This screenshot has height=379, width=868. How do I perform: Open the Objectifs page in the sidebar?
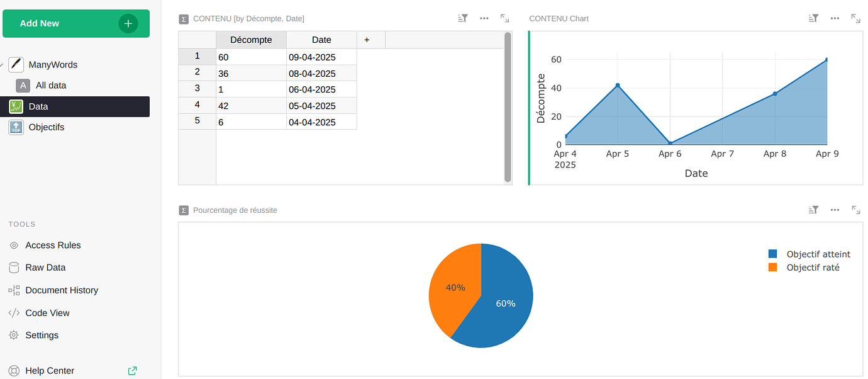(47, 127)
